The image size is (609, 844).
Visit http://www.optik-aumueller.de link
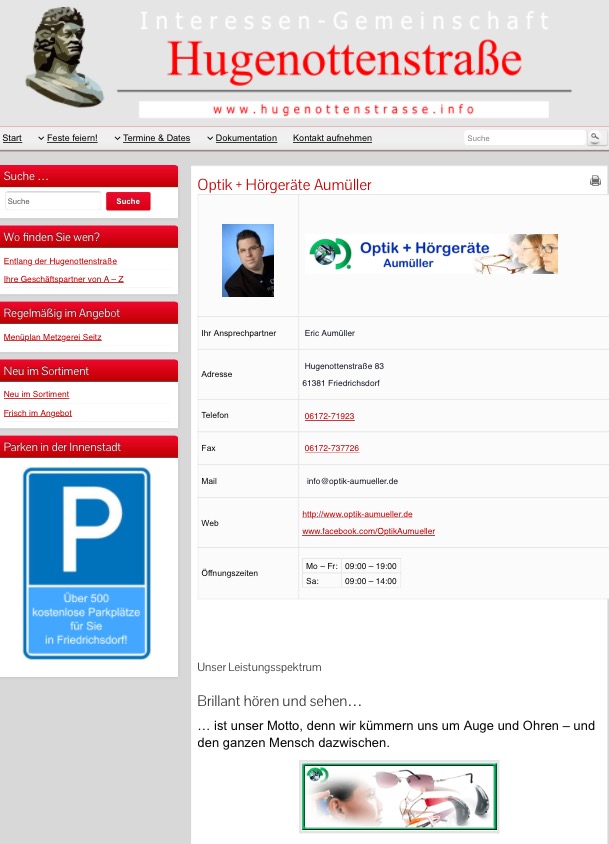(x=358, y=514)
